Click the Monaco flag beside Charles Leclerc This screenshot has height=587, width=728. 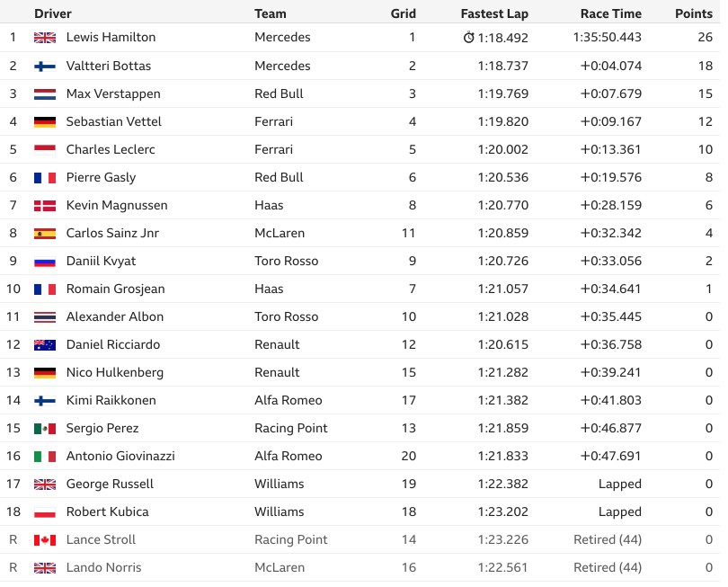click(45, 150)
